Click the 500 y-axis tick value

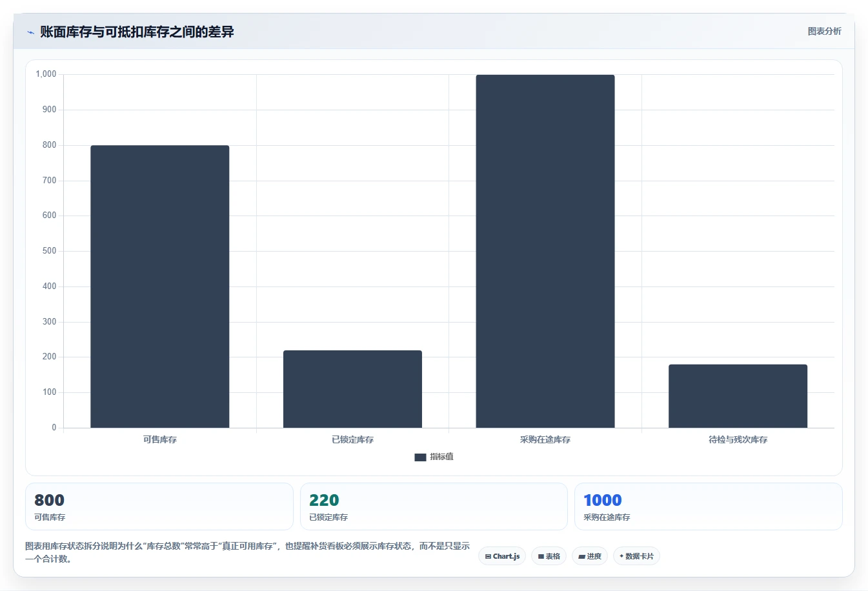pyautogui.click(x=49, y=251)
